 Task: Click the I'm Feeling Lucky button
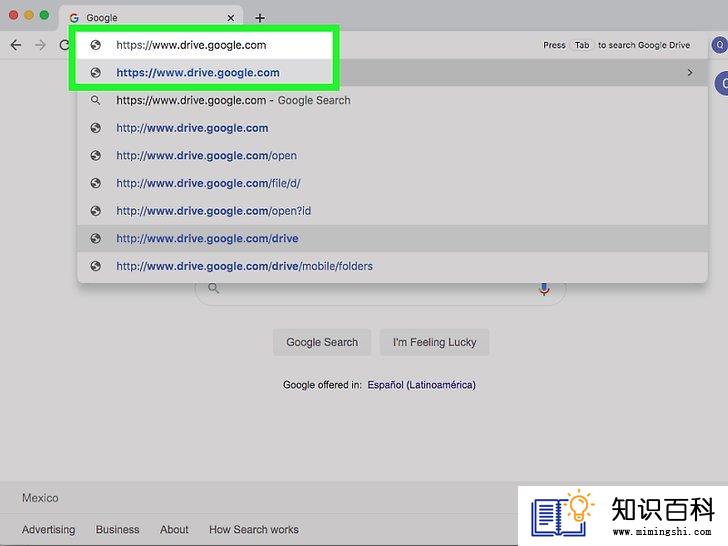click(435, 342)
